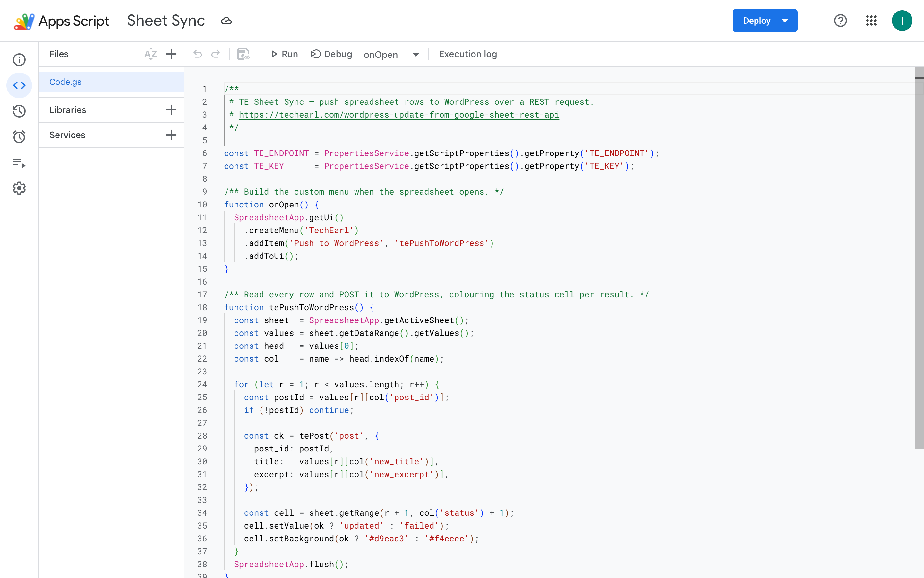Open the account avatar menu
Viewport: 924px width, 578px height.
(902, 21)
